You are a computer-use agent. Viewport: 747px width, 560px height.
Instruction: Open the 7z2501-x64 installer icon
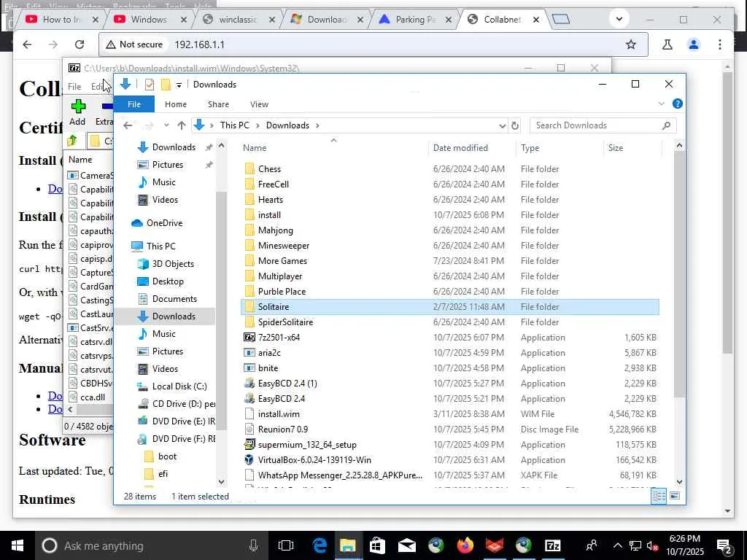249,338
